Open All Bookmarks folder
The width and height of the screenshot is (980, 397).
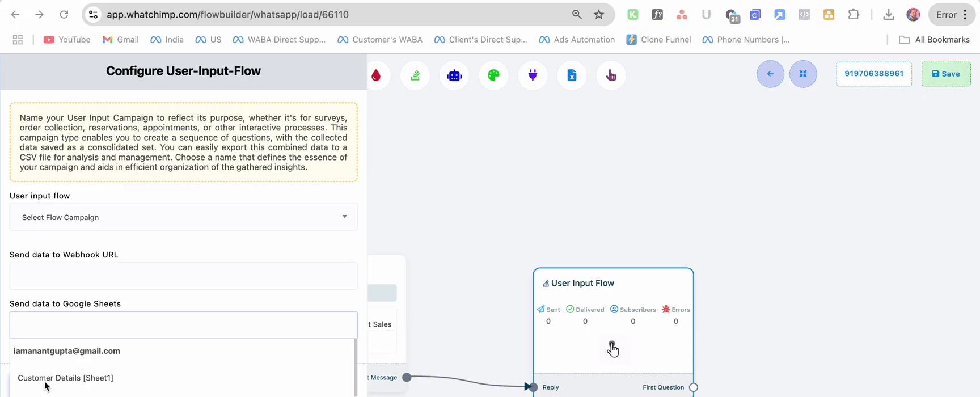[935, 40]
